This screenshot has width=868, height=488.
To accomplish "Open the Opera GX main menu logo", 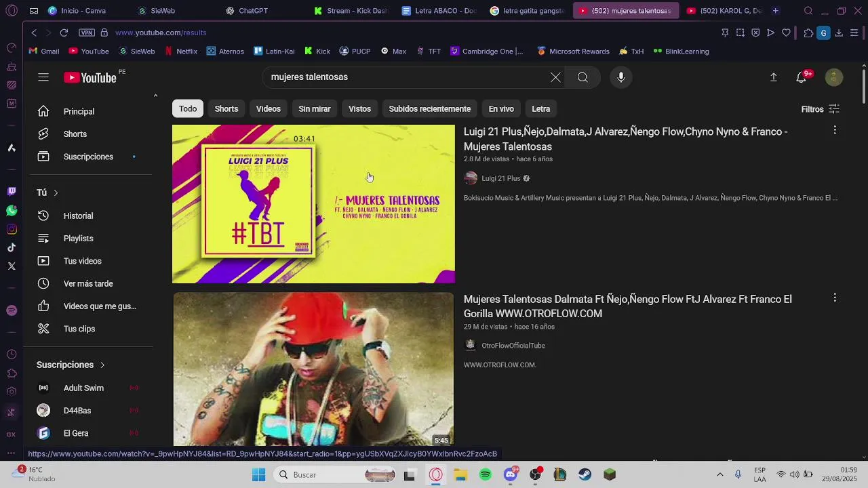I will pos(12,11).
